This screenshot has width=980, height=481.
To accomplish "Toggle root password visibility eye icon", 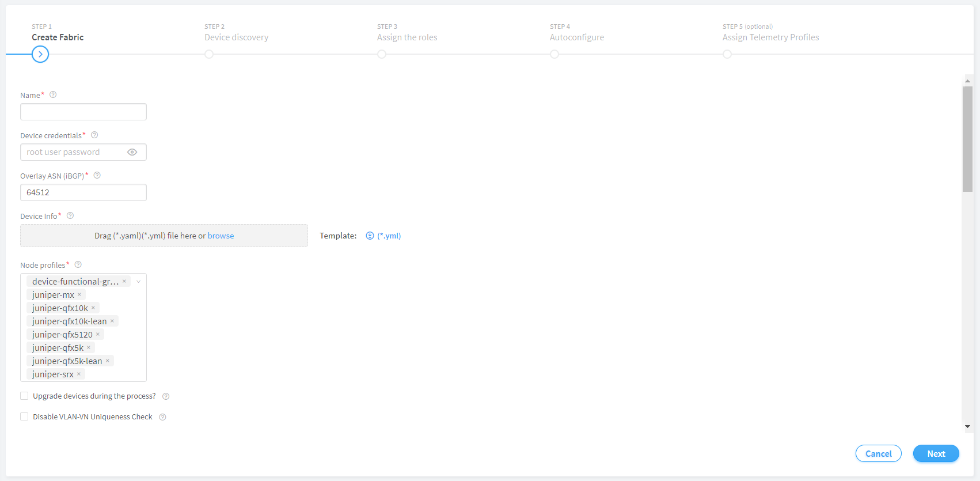I will pos(132,152).
